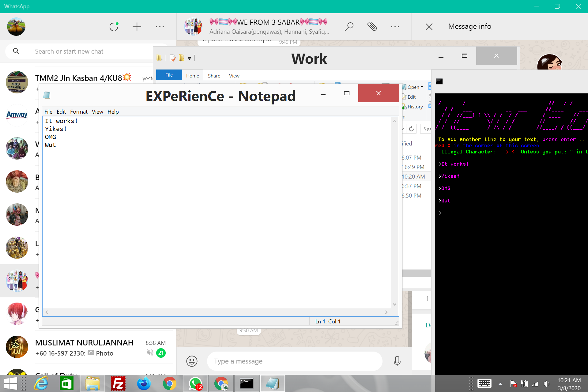
Task: Open the emoji picker
Action: (192, 361)
